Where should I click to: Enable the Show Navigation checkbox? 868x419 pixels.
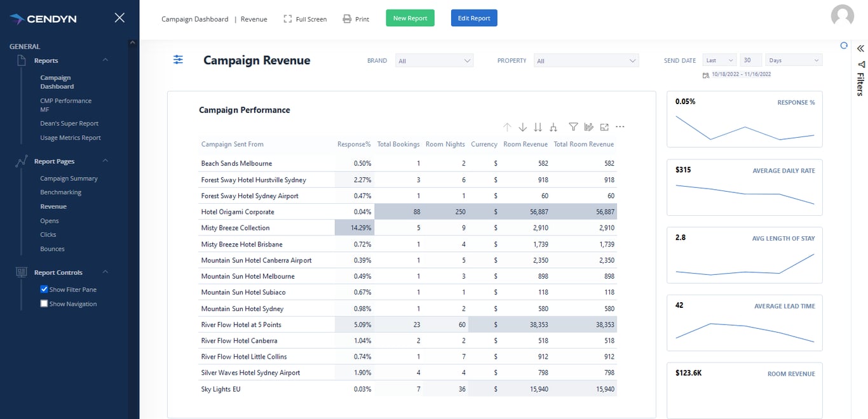pyautogui.click(x=44, y=303)
